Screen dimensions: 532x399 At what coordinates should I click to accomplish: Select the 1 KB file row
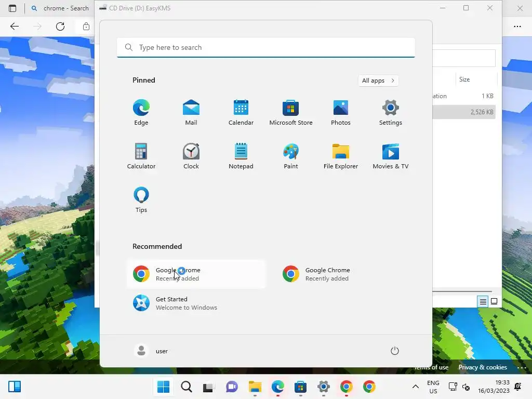click(464, 96)
